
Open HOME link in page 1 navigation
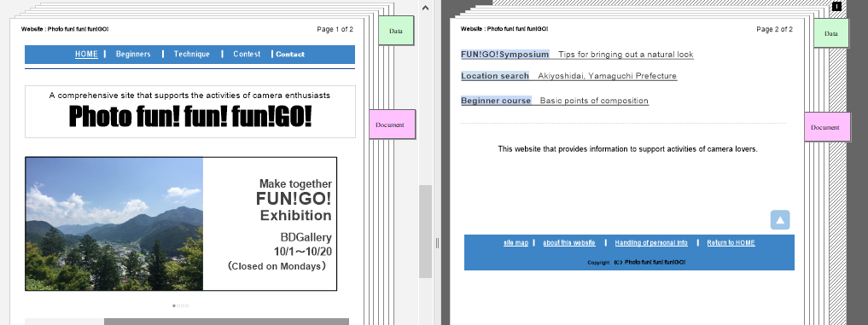click(x=86, y=55)
